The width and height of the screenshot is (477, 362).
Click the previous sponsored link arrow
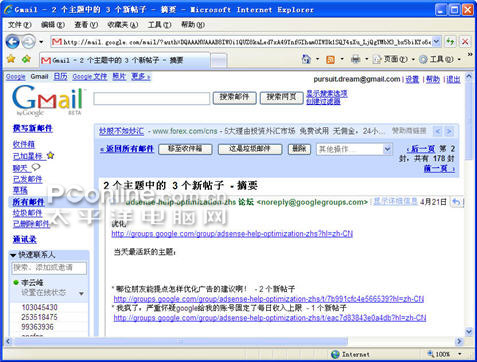(438, 131)
